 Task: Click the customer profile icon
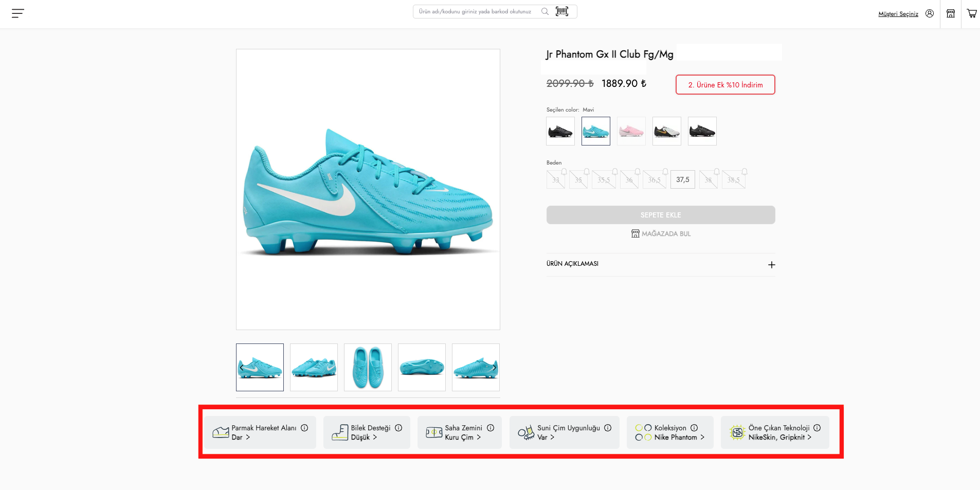pos(930,13)
